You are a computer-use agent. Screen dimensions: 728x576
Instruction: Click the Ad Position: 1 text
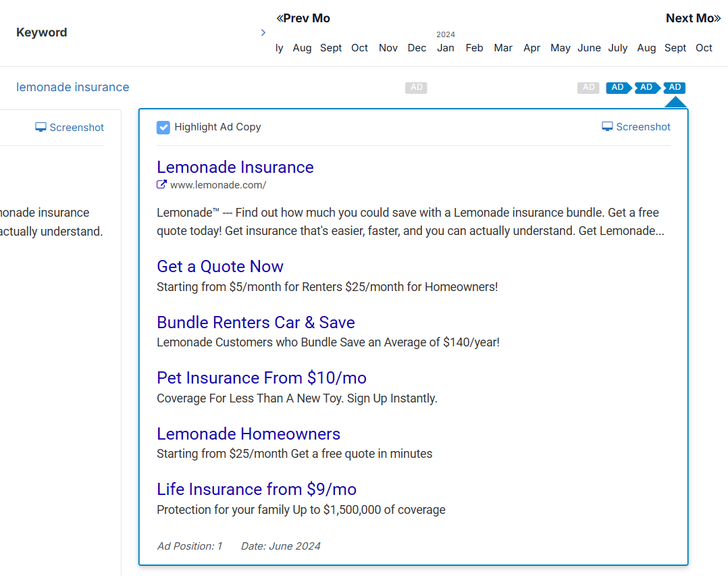(189, 546)
